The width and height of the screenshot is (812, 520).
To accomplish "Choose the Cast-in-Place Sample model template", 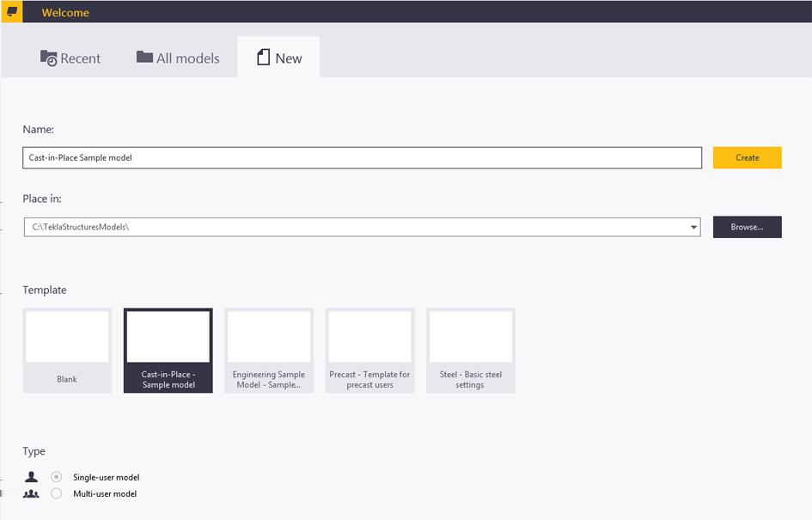I will [x=168, y=351].
